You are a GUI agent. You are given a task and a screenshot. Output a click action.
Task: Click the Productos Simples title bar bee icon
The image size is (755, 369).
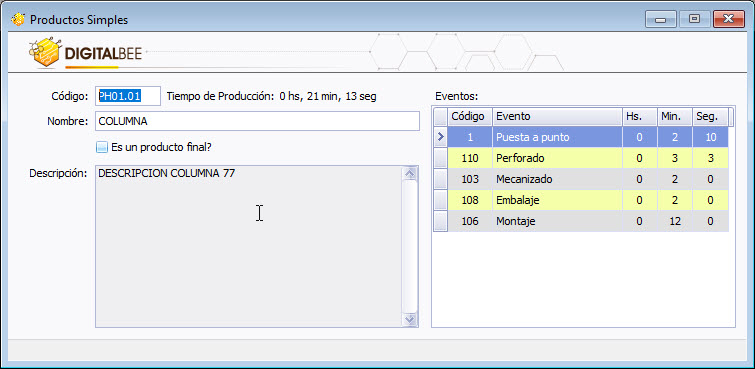tap(18, 19)
